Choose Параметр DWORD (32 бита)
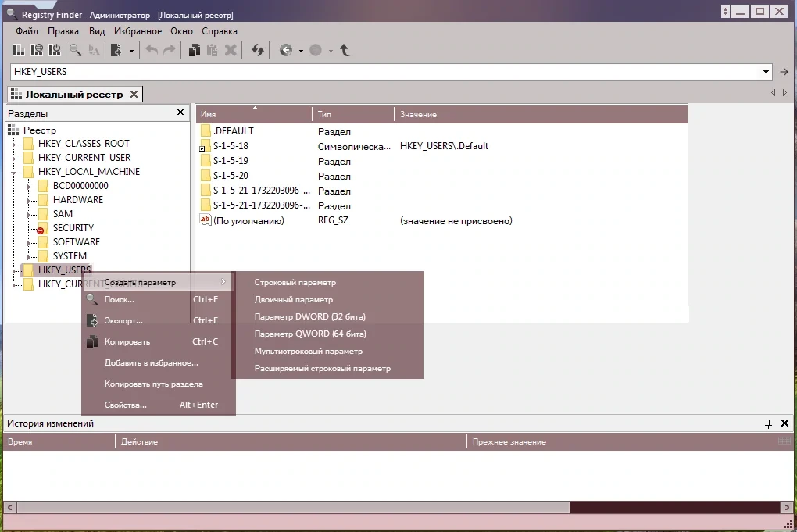This screenshot has width=797, height=532. (x=328, y=316)
